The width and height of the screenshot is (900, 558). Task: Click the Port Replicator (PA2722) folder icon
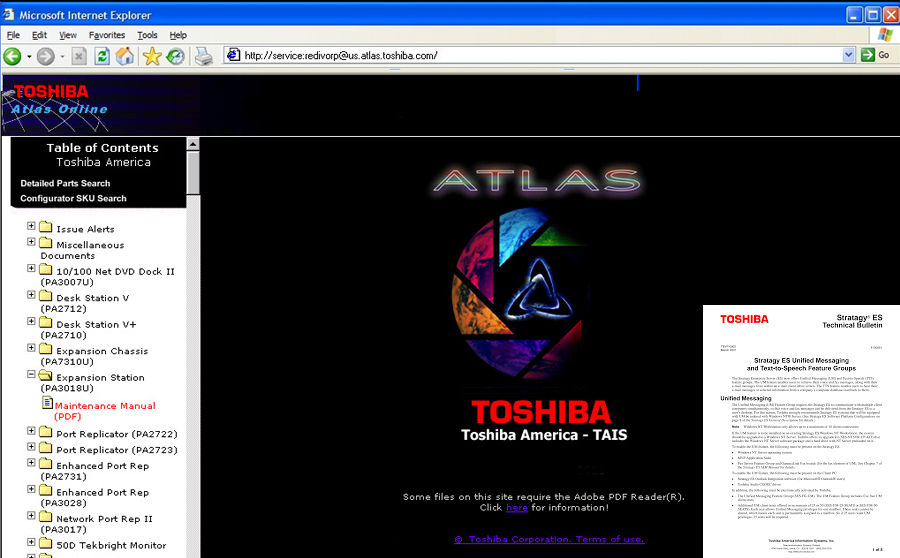[46, 431]
